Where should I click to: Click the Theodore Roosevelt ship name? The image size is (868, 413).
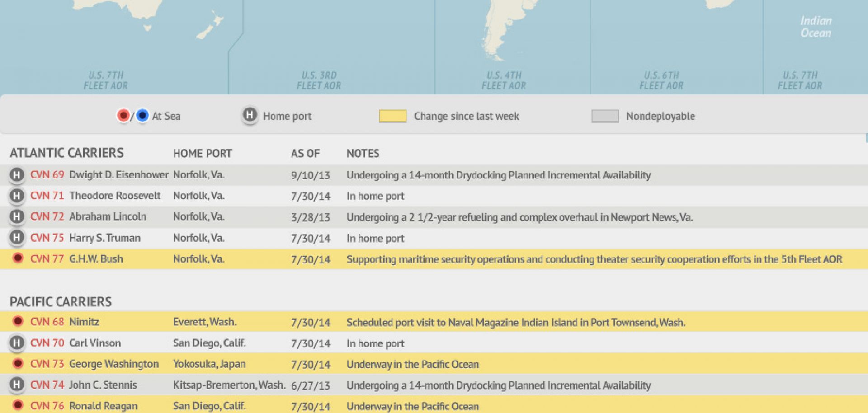click(x=115, y=196)
